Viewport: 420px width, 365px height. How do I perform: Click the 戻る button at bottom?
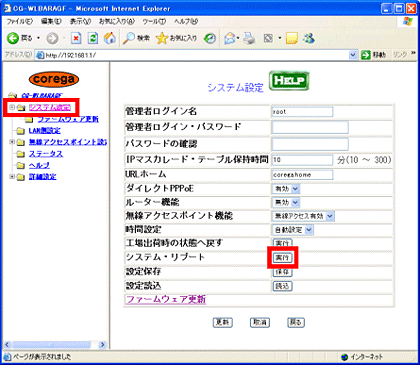click(296, 322)
